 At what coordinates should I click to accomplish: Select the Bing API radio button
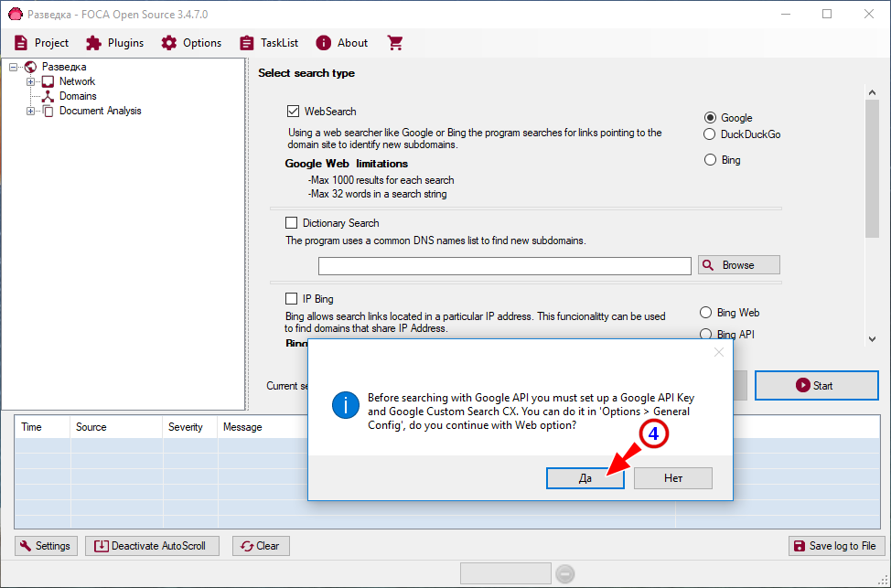coord(705,334)
